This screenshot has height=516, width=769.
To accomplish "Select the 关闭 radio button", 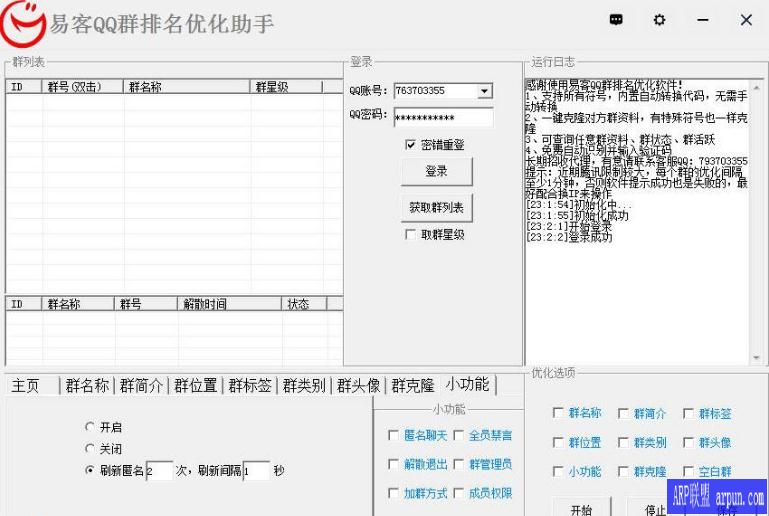I will coord(90,448).
